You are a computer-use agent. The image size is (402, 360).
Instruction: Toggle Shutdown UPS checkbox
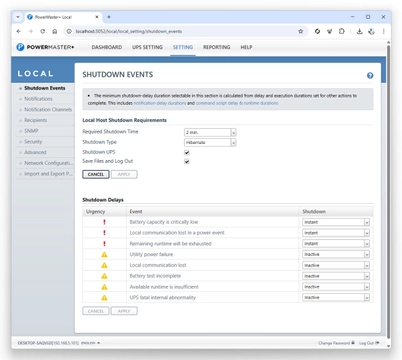pyautogui.click(x=187, y=153)
